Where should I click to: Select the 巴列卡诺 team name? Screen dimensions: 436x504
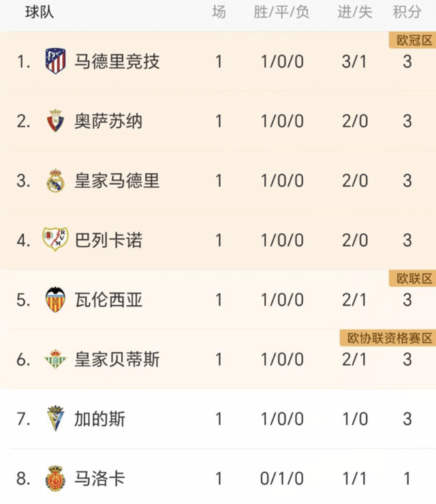(108, 240)
